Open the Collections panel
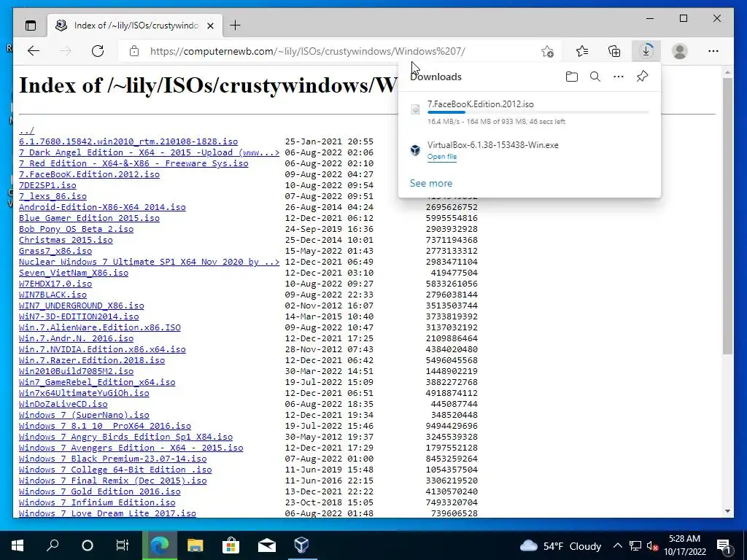The width and height of the screenshot is (747, 560). tap(614, 51)
